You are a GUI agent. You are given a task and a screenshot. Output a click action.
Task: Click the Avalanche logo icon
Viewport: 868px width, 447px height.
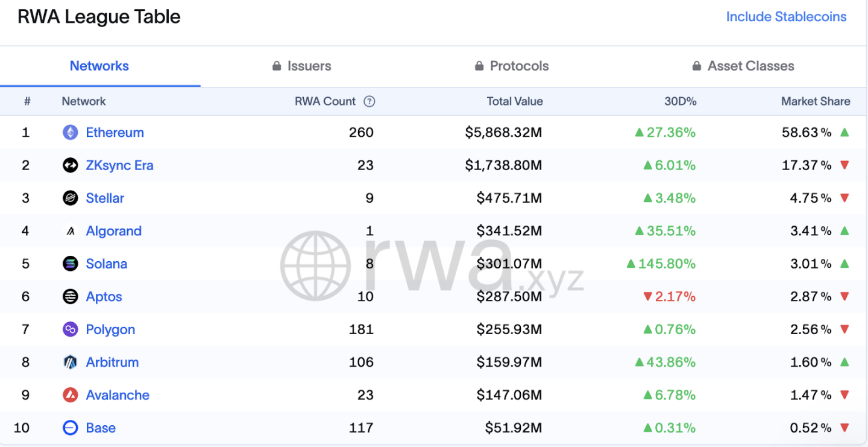[x=71, y=395]
